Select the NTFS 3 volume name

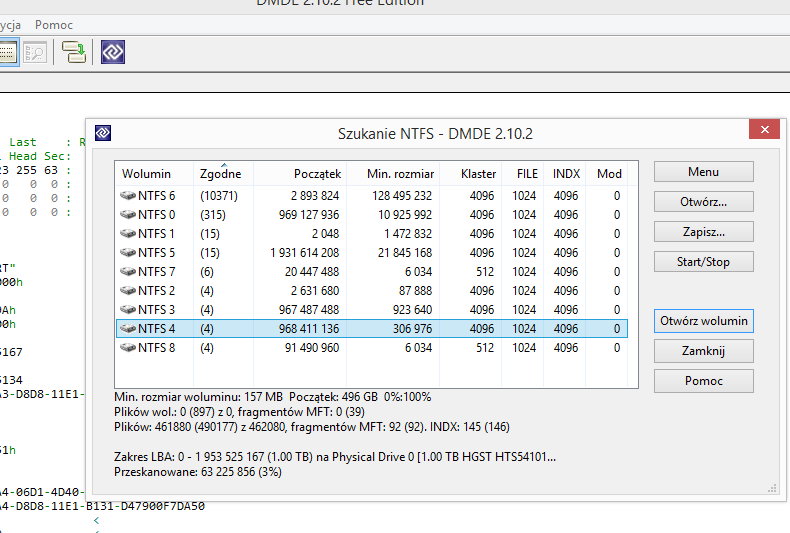pos(156,310)
